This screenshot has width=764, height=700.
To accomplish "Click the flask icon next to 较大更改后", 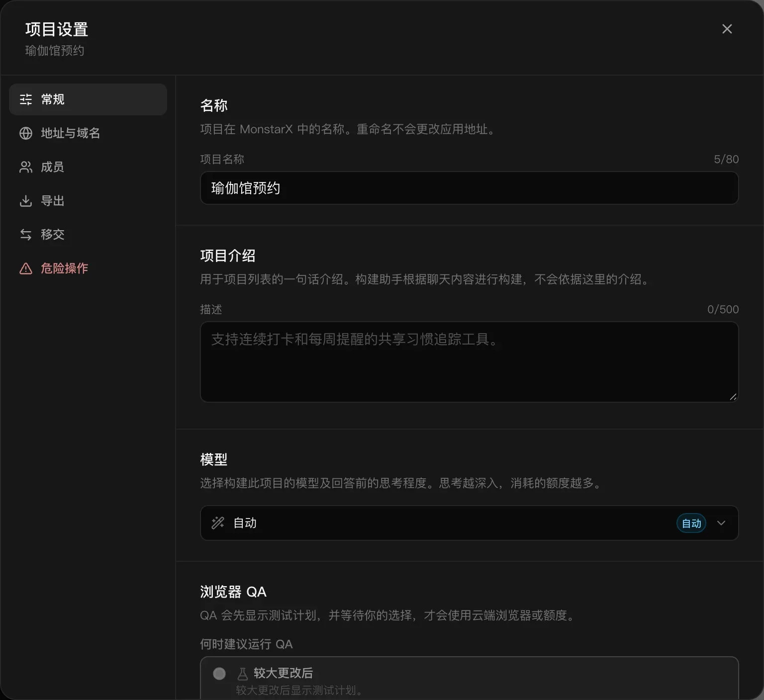I will coord(243,674).
